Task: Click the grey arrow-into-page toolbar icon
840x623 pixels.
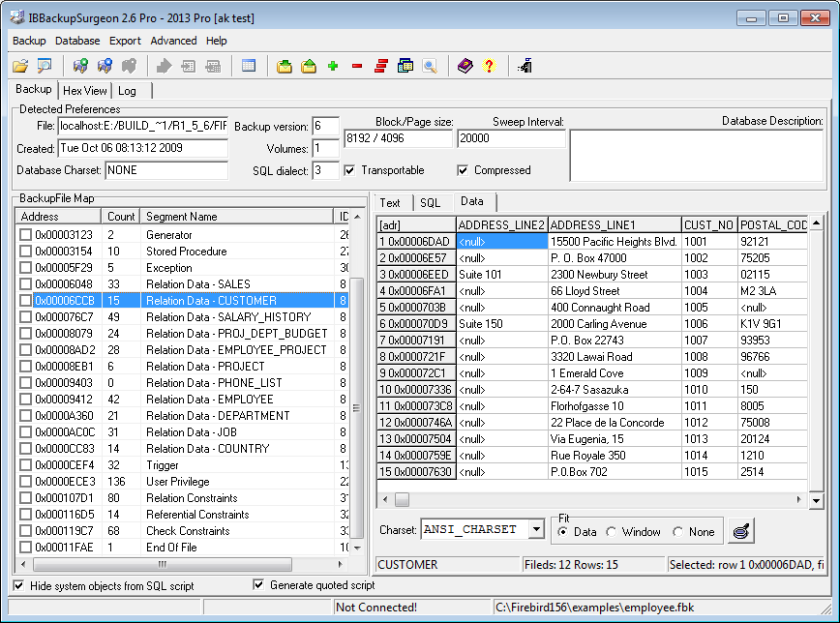Action: pyautogui.click(x=189, y=67)
